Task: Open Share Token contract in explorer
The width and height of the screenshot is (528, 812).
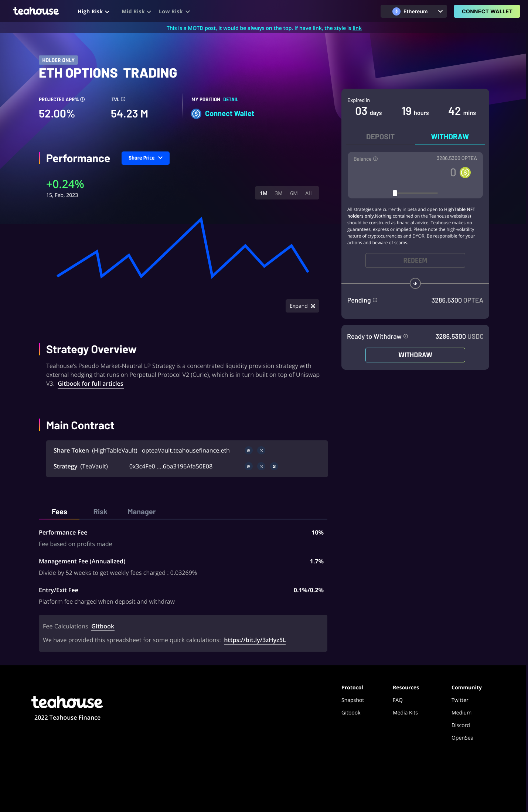Action: tap(261, 451)
